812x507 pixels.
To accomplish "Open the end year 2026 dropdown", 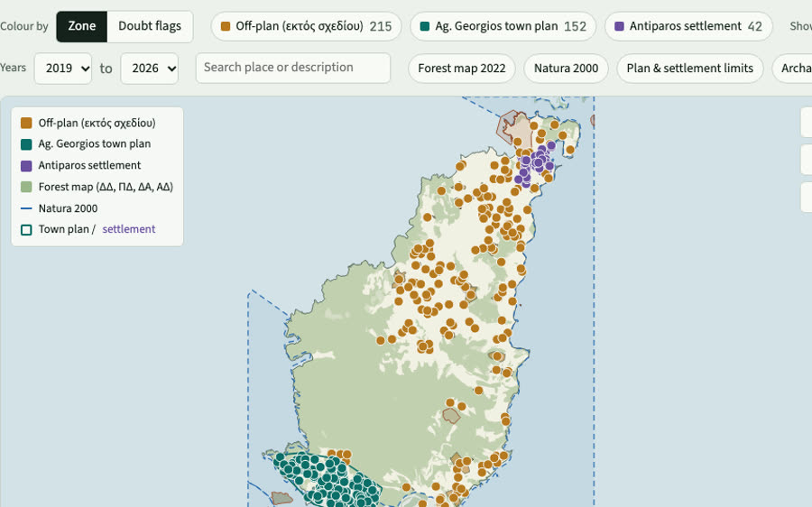I will (x=150, y=69).
